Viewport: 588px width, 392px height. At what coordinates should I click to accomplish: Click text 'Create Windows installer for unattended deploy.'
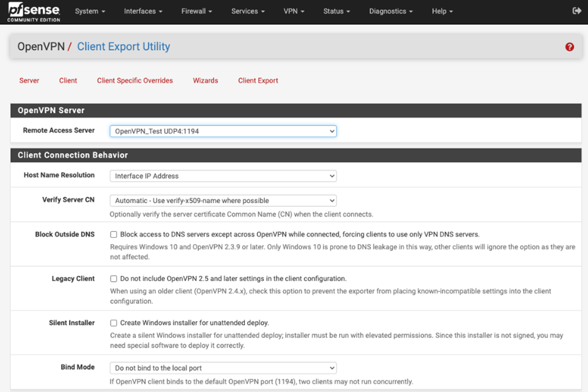point(195,323)
